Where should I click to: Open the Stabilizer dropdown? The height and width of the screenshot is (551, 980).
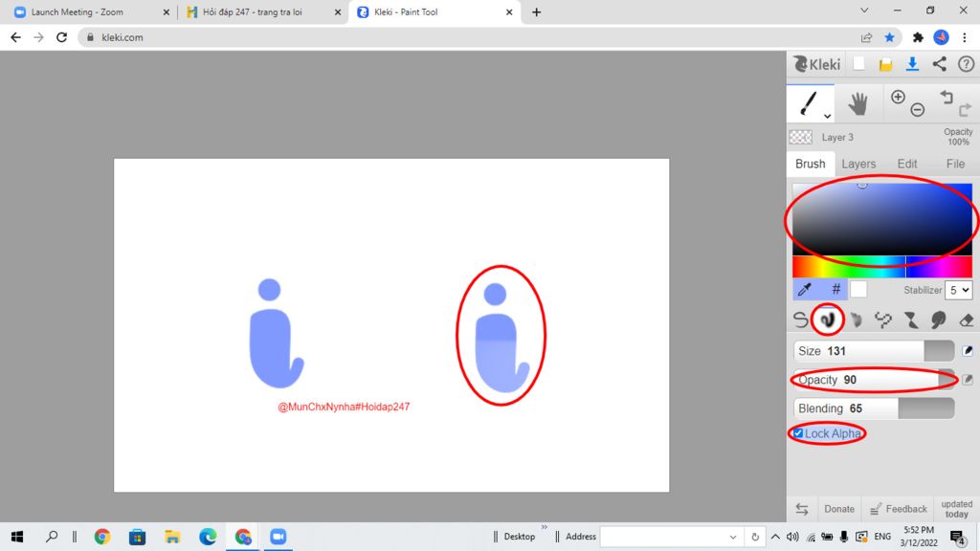[x=959, y=290]
